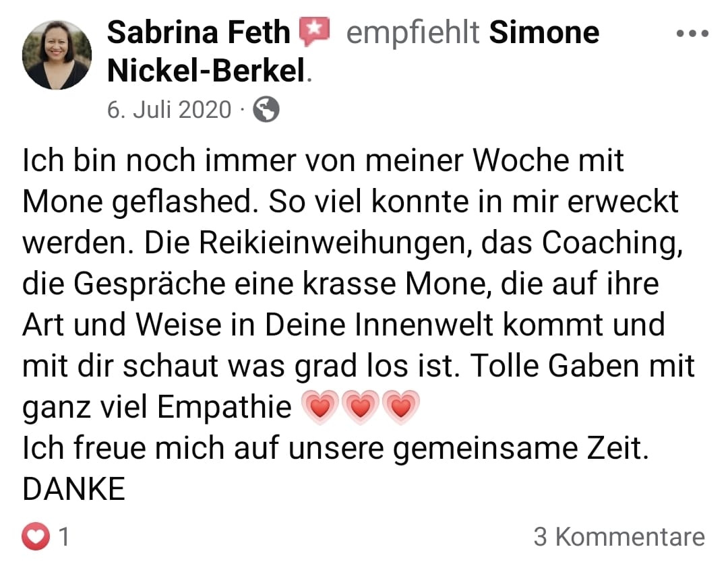Viewport: 728px width, 574px height.
Task: Open Sabrina Feth's profile picture
Action: (x=57, y=55)
